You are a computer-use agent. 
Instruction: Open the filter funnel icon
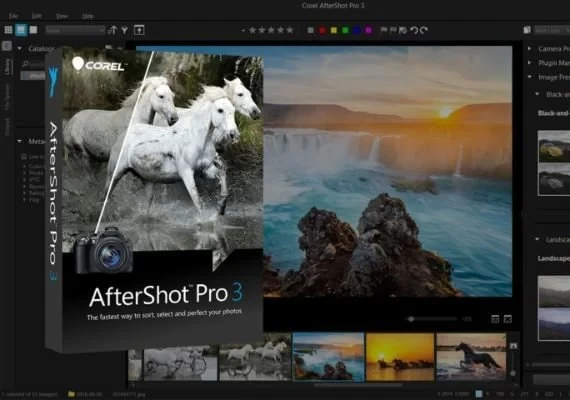(x=125, y=30)
